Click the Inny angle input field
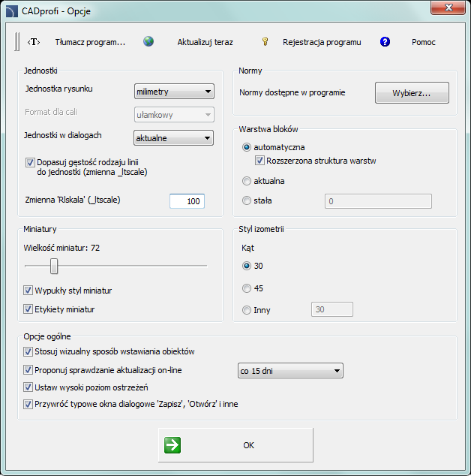The image size is (471, 476). point(332,309)
